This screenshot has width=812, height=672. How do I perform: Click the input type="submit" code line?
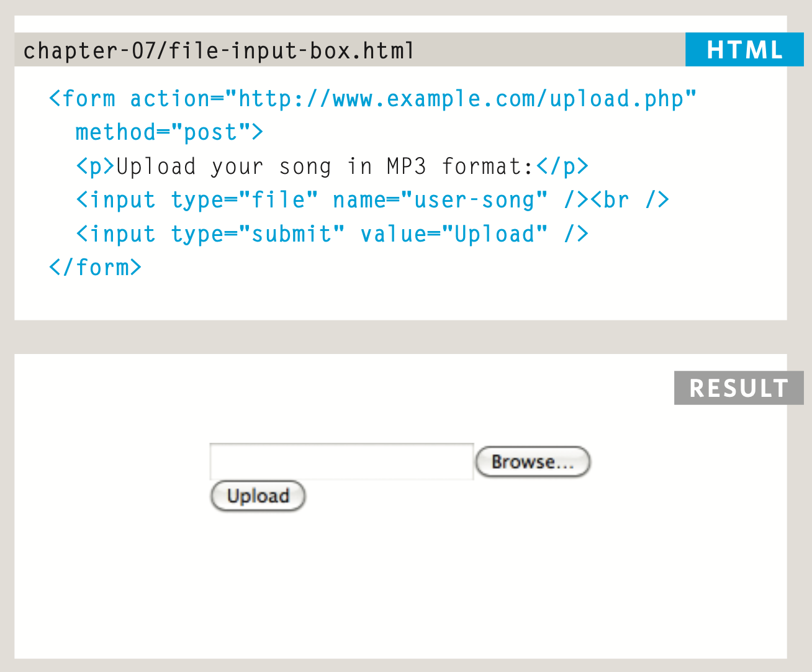pos(332,234)
